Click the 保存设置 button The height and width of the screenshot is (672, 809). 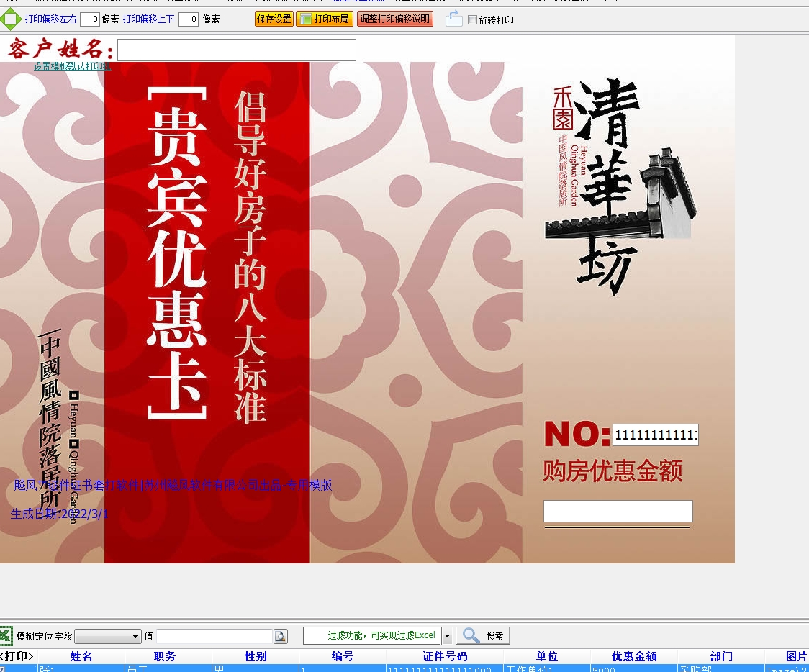(274, 19)
